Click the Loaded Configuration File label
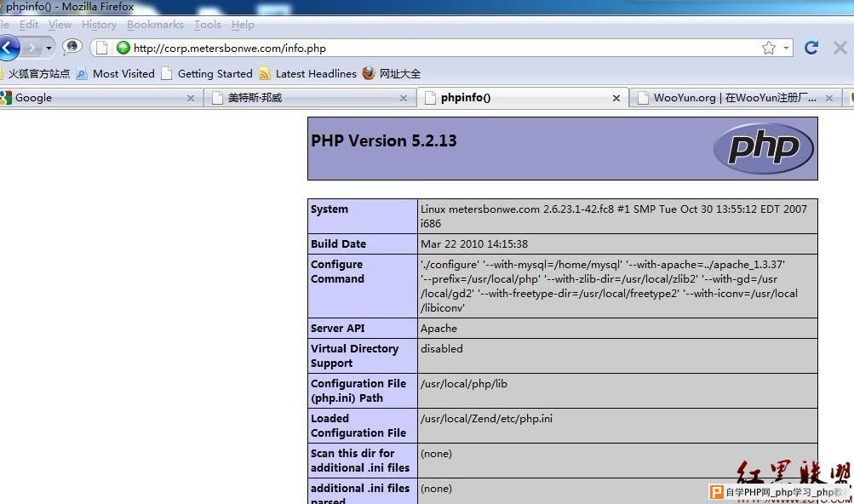Viewport: 854px width, 504px height. pyautogui.click(x=358, y=426)
